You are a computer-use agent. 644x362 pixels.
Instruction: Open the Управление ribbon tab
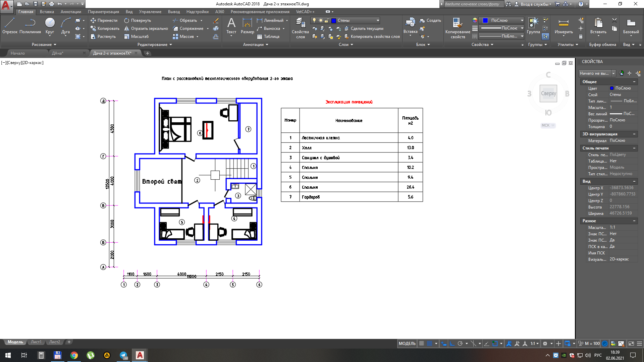point(150,12)
